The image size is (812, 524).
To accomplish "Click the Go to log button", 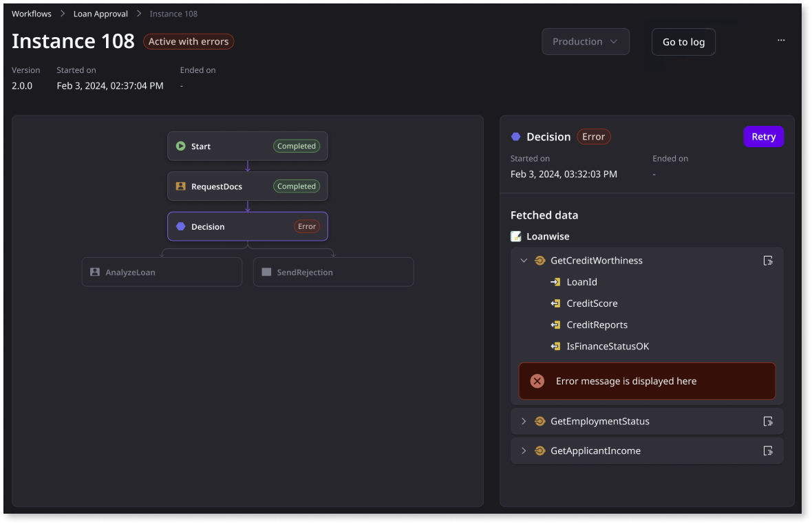I will point(683,41).
